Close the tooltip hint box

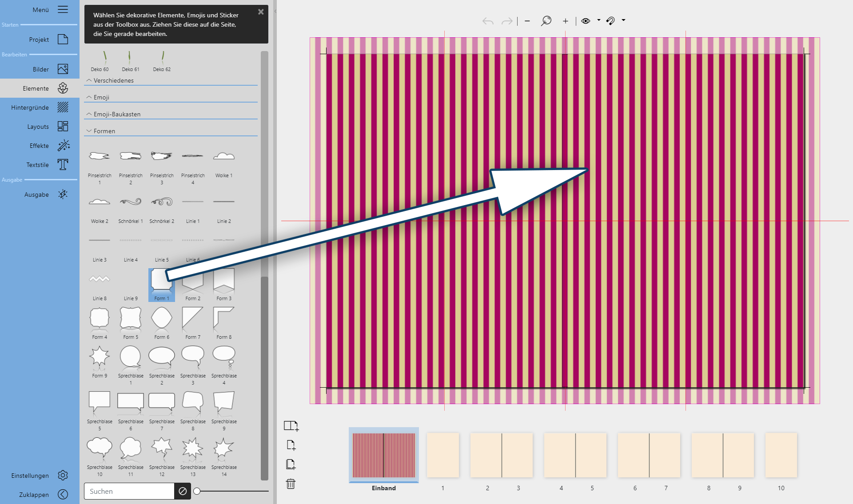[261, 12]
